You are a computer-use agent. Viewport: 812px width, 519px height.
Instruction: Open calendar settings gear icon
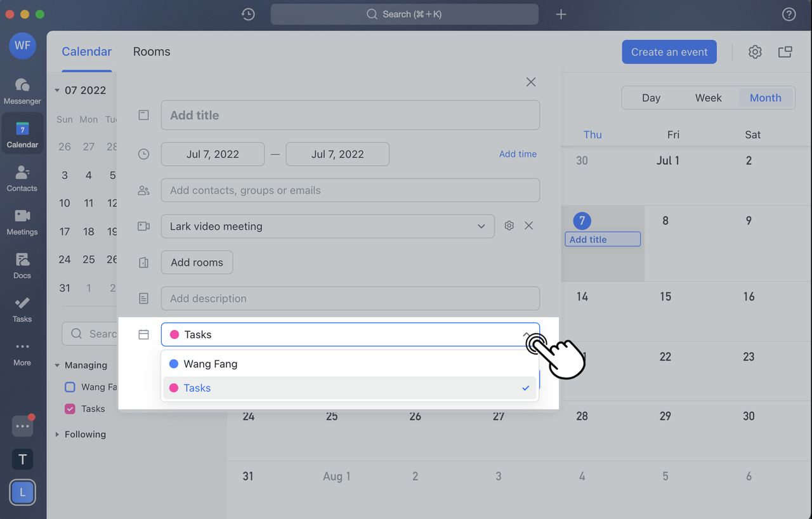[754, 52]
